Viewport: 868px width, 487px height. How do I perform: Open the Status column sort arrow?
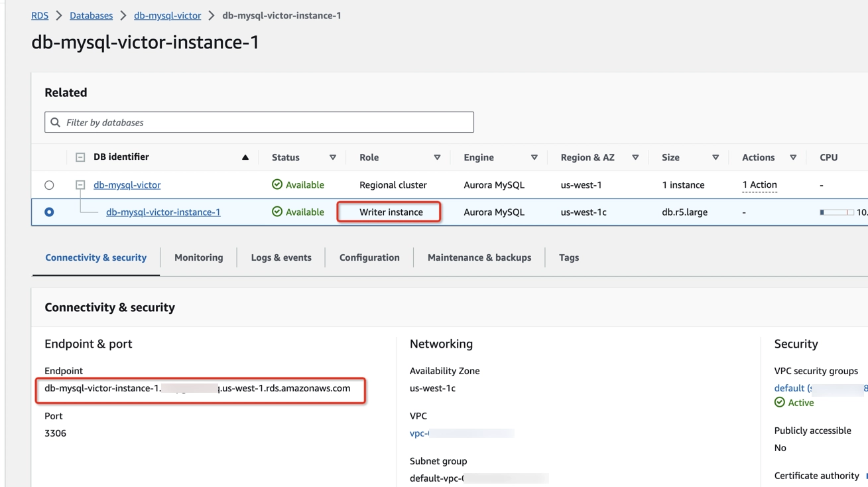[333, 157]
